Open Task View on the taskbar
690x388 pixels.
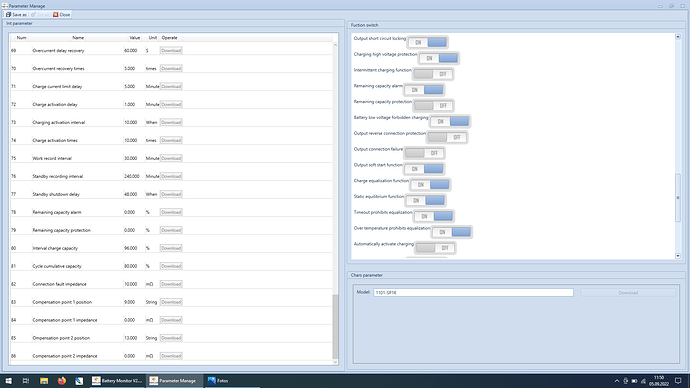[x=26, y=381]
